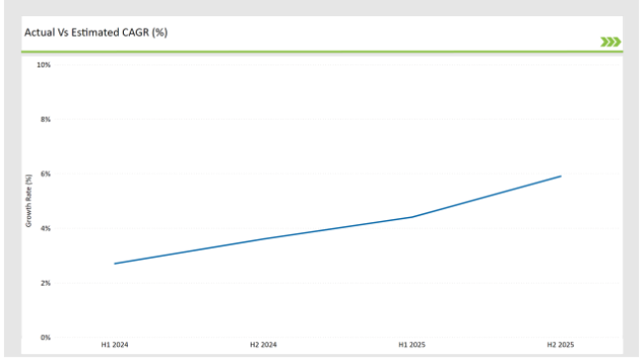644x362 pixels.
Task: Click the green divider line under title
Action: [322, 52]
